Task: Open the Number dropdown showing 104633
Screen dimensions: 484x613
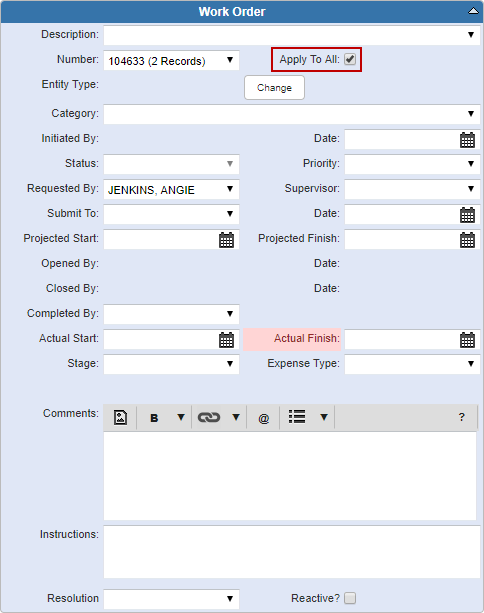Action: click(x=171, y=61)
